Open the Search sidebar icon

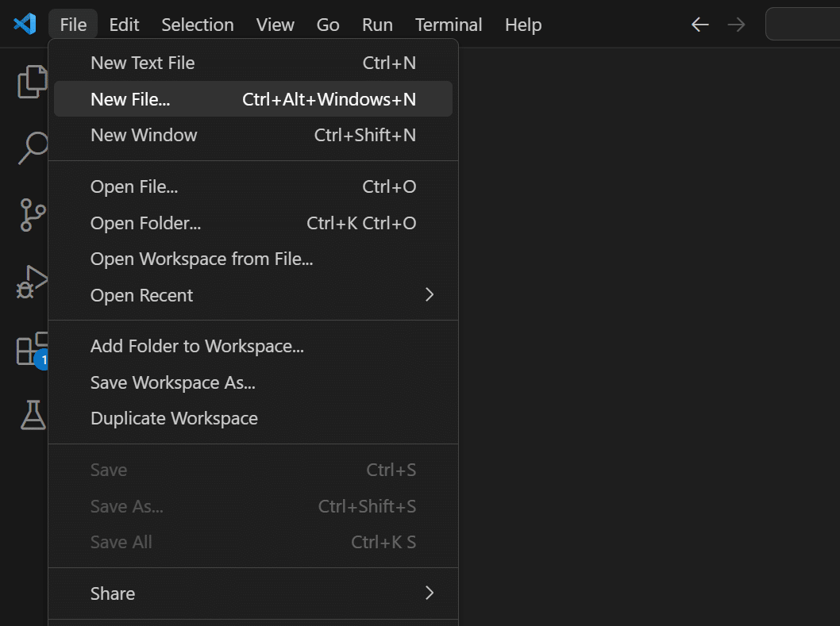pyautogui.click(x=33, y=148)
